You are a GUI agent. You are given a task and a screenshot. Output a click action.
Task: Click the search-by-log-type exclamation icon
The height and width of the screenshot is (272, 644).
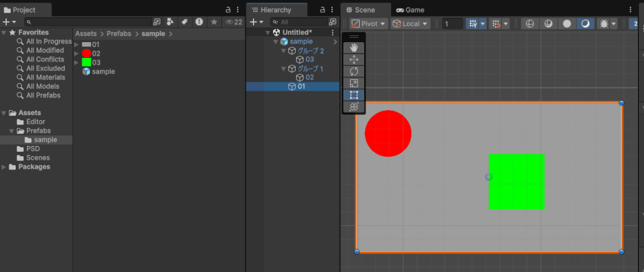[199, 22]
